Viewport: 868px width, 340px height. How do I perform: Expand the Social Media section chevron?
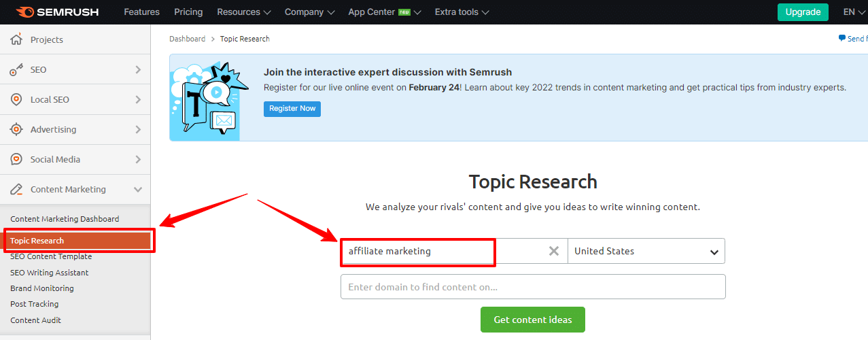coord(138,159)
